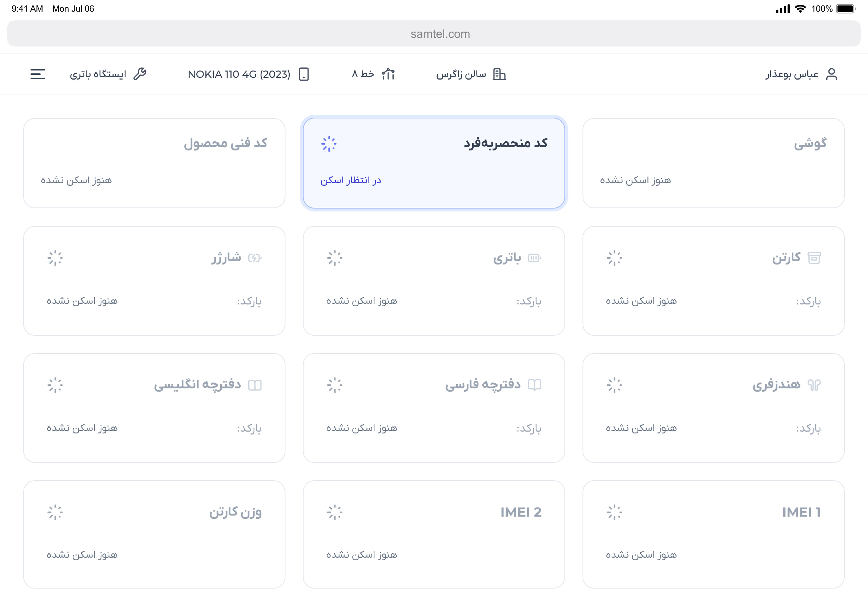
Task: Click the book icon on دفترچه فارسی card
Action: click(534, 385)
